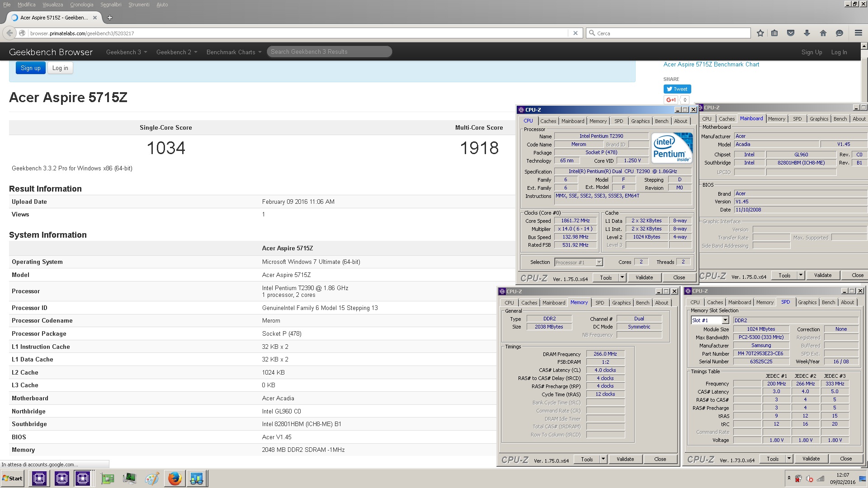Click the muted speaker tray icon
The height and width of the screenshot is (488, 868).
[810, 479]
